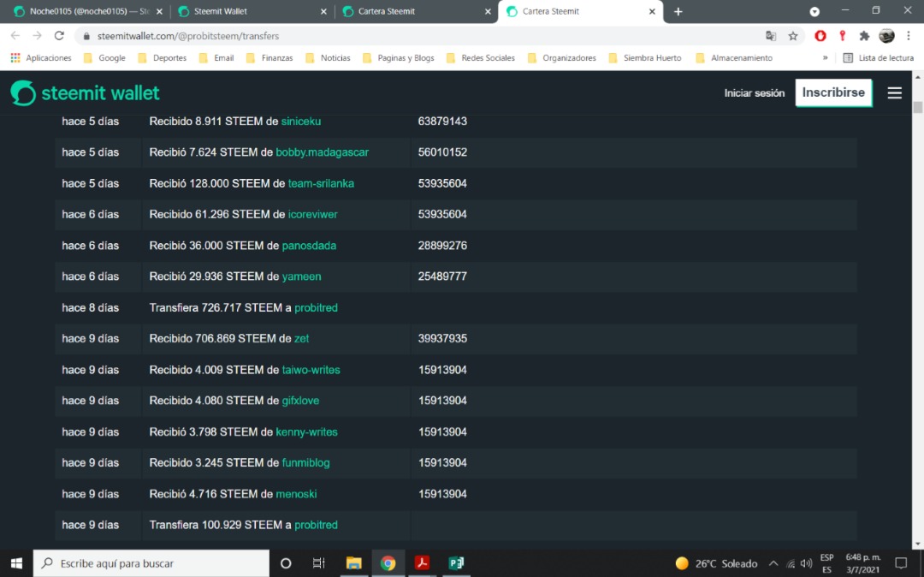
Task: Click Iniciar sesión link
Action: (755, 93)
